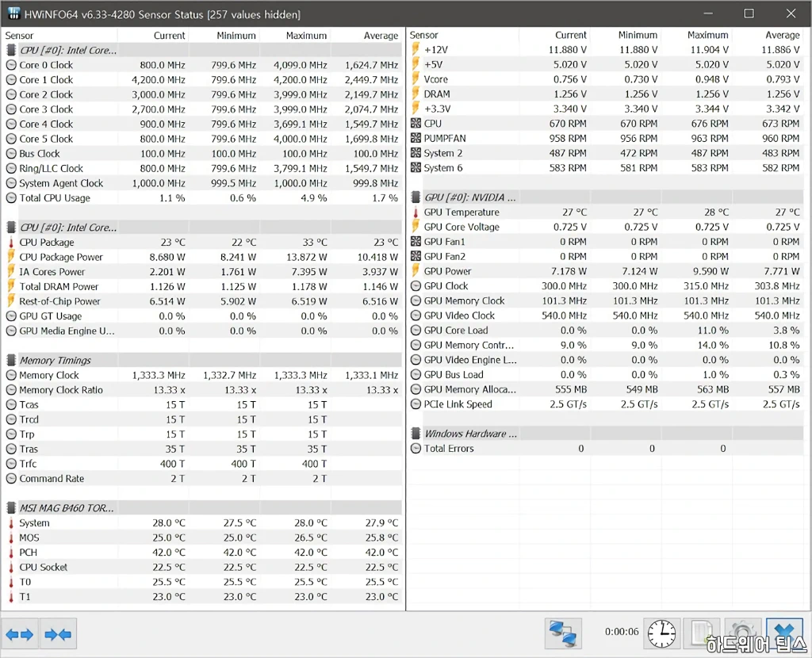Click the thermometer icon beside CPU Package
Image resolution: width=812 pixels, height=658 pixels.
[x=11, y=243]
